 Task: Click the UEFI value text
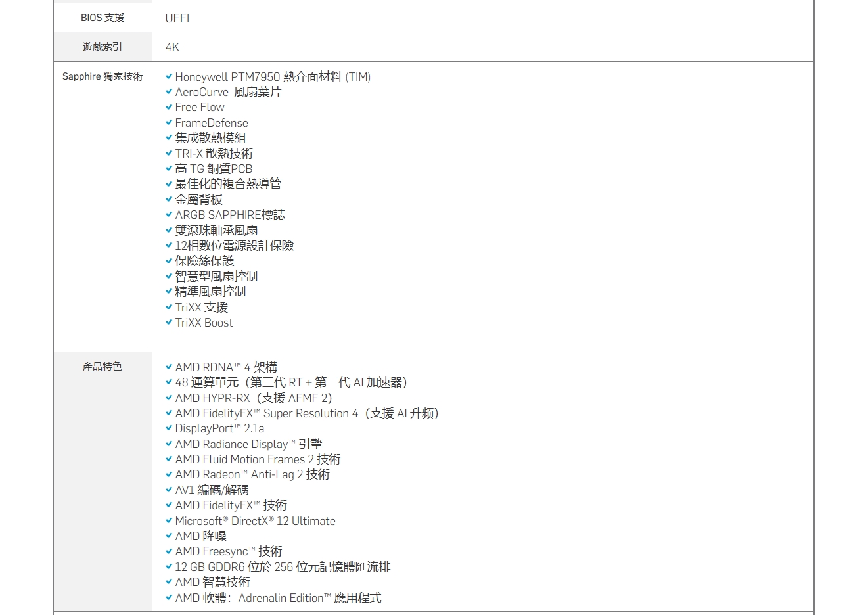177,18
